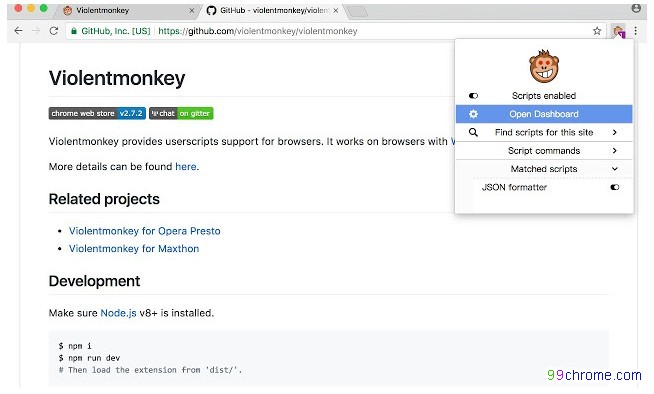The image size is (654, 394).
Task: Toggle Scripts enabled switch
Action: point(473,96)
